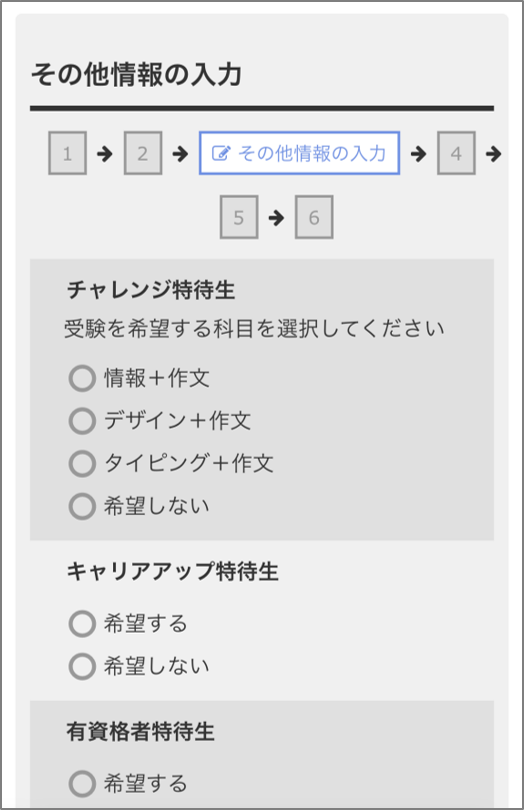Click the チャレンジ特待生 section heading
Screen dimensions: 524x810
point(151,289)
